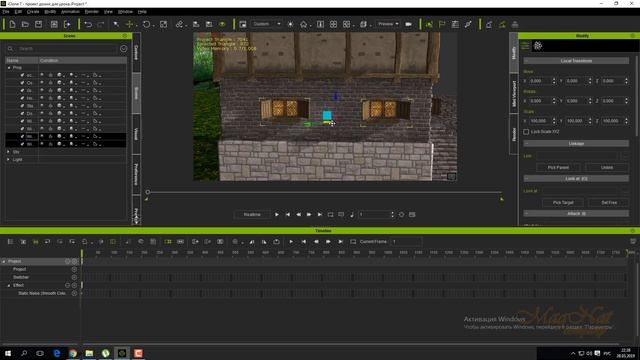Image resolution: width=640 pixels, height=360 pixels.
Task: Click the cyan plane handle on move gizmo
Action: click(x=327, y=115)
